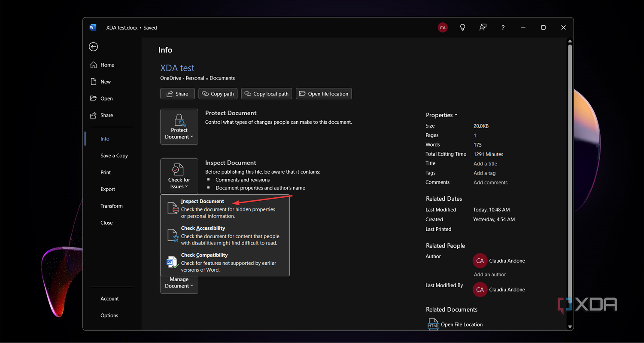This screenshot has height=343, width=644.
Task: Click the Home house icon in sidebar
Action: point(94,65)
